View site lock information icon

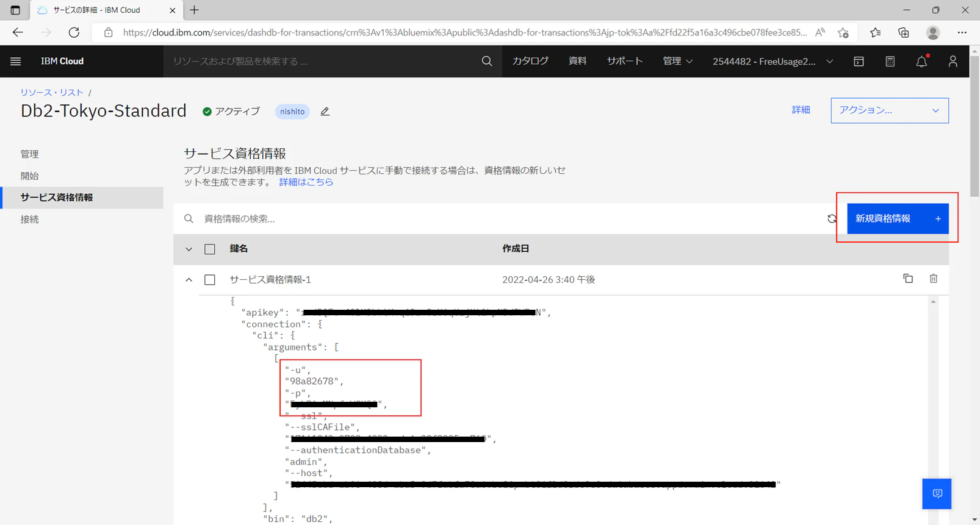(108, 32)
